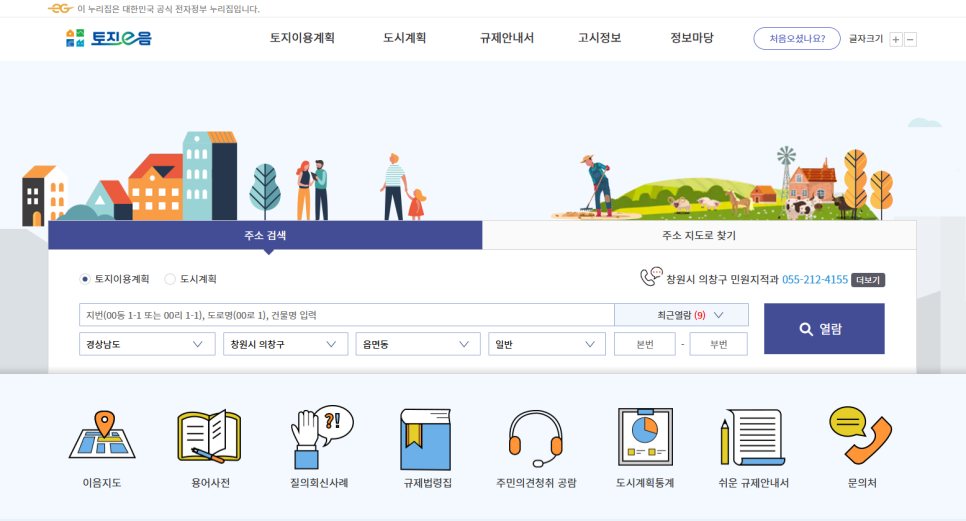
Task: Open the 도시계획 top menu
Action: [404, 38]
